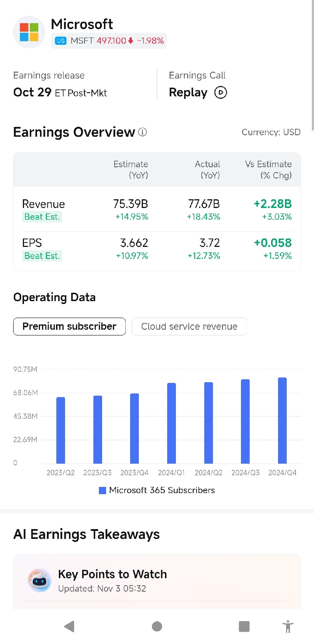Toggle the Microsoft 365 Subscribers legend swatch
This screenshot has width=314, height=644.
102,491
